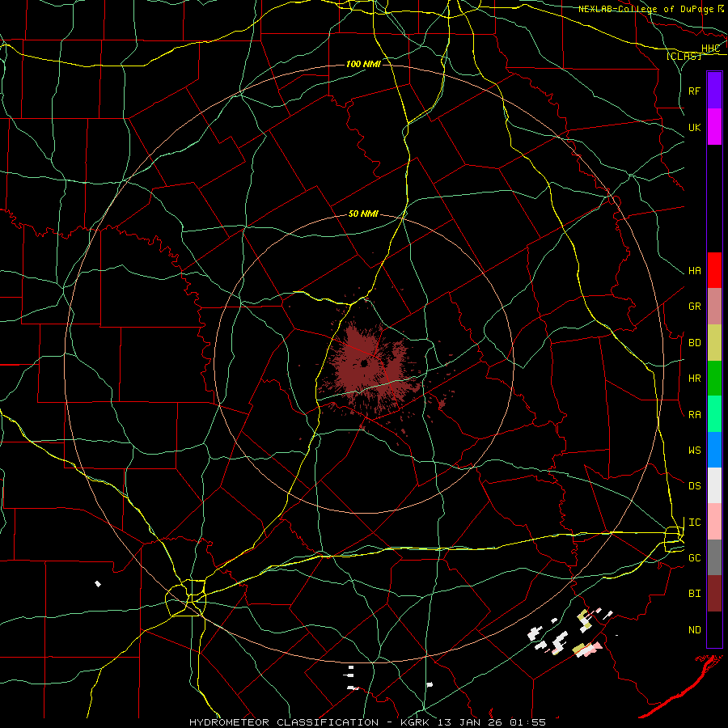
Task: Click the 50 NMI range ring label
Action: [x=363, y=214]
